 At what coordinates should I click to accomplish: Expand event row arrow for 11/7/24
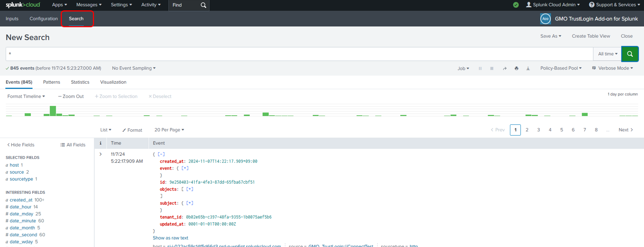pos(100,154)
